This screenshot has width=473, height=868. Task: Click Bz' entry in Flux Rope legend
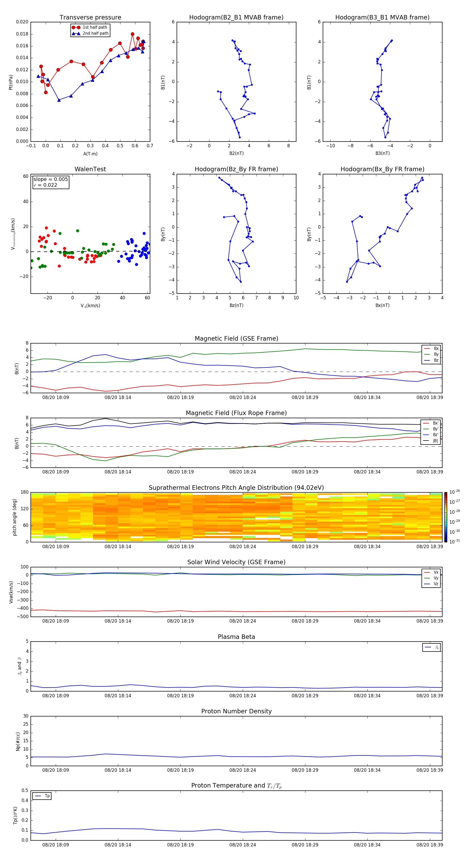click(x=431, y=435)
